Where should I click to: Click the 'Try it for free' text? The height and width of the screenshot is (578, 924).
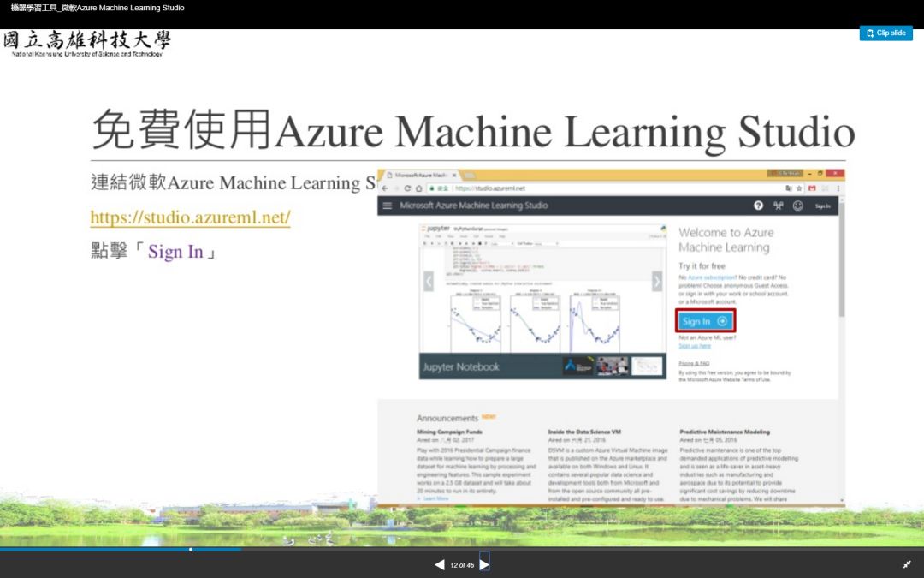(702, 266)
